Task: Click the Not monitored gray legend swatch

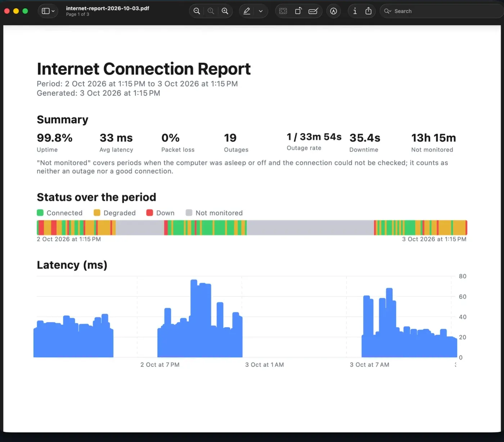Action: tap(189, 213)
